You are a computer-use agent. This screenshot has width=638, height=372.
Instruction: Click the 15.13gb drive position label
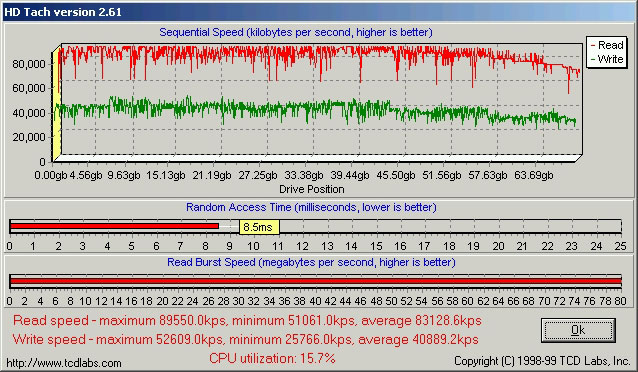pos(166,175)
